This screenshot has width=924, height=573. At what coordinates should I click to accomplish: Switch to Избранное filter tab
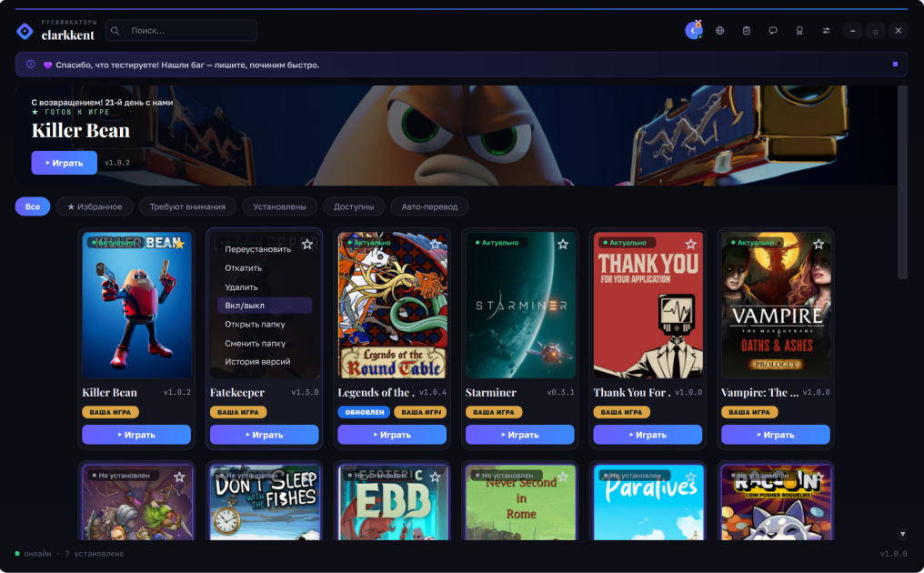(95, 206)
